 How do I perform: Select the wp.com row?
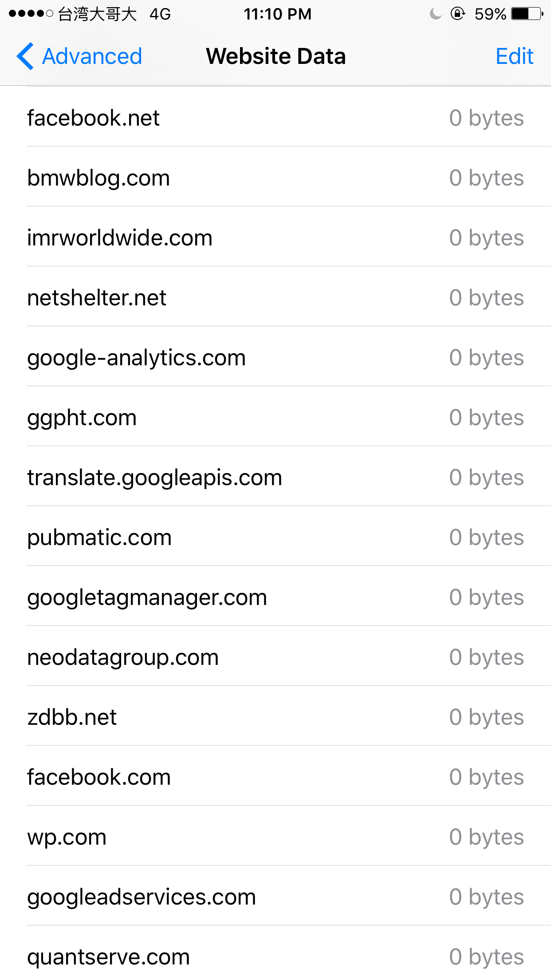tap(275, 837)
